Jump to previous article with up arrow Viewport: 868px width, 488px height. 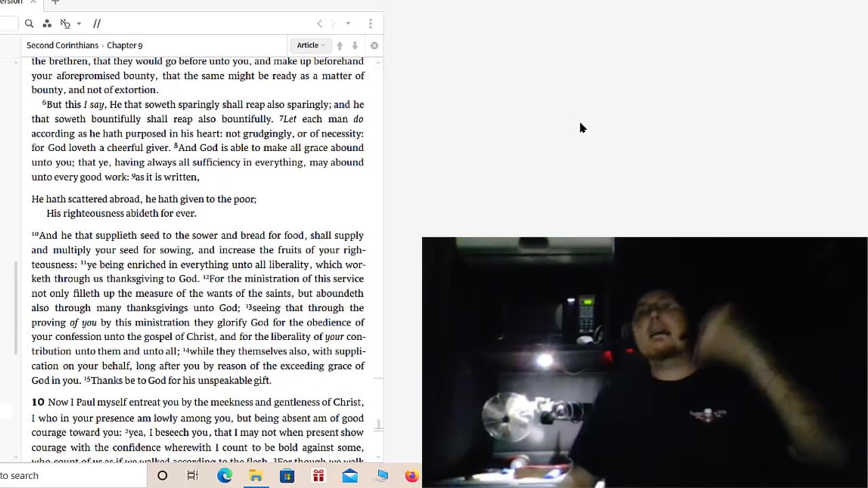click(340, 45)
